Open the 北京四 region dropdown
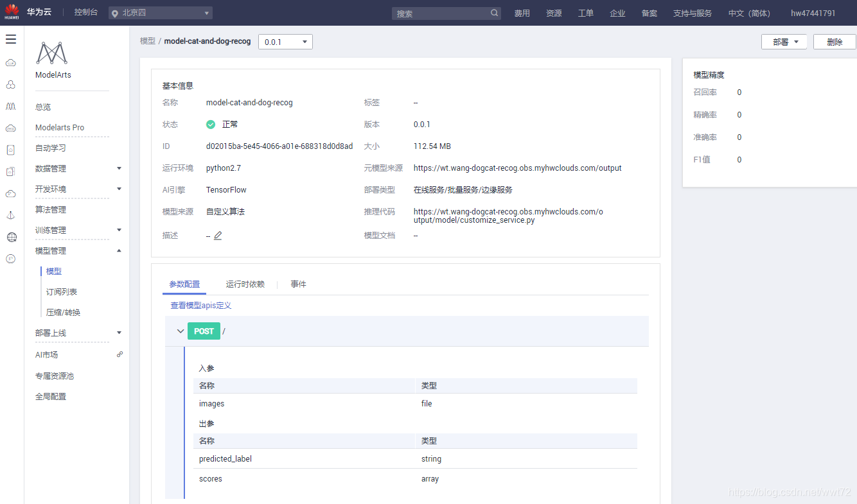This screenshot has height=504, width=857. pyautogui.click(x=161, y=13)
